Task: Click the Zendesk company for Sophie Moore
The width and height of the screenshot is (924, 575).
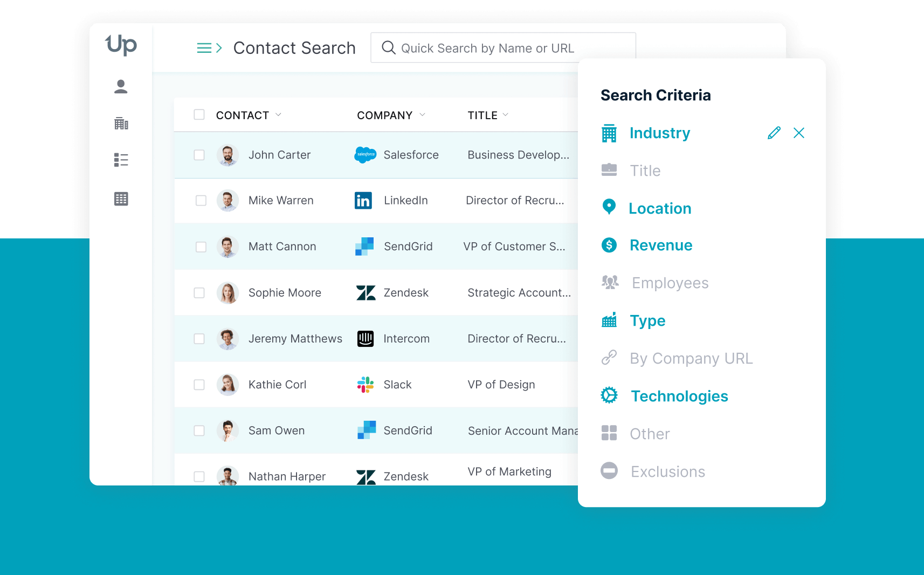Action: pyautogui.click(x=405, y=293)
